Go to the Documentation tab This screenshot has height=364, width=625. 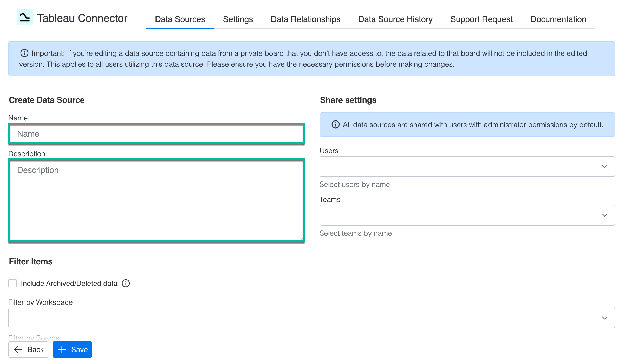558,19
